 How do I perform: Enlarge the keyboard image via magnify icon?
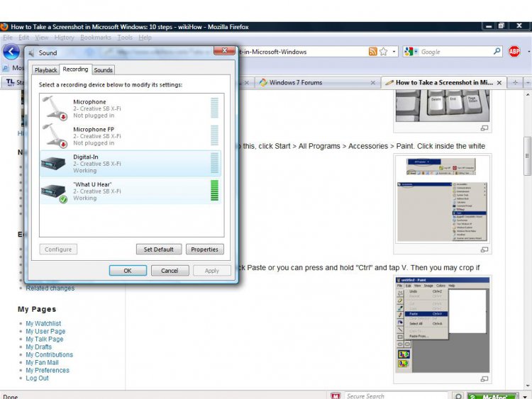484,128
